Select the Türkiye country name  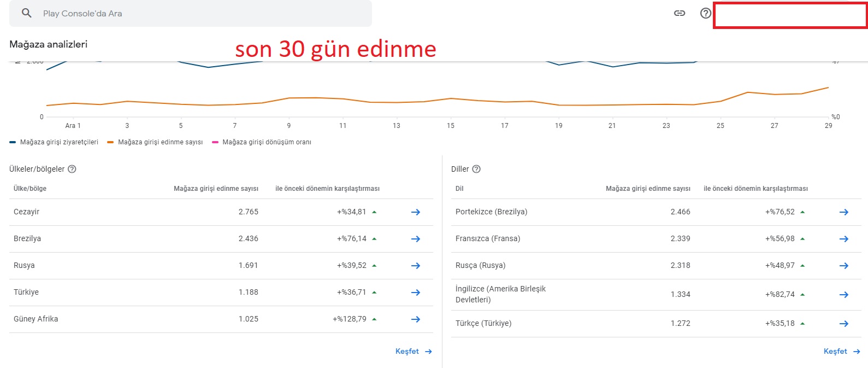(26, 292)
